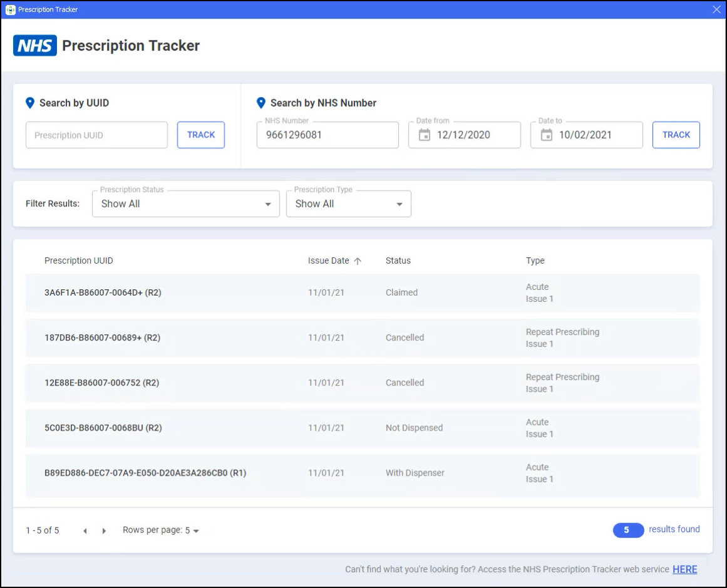The height and width of the screenshot is (588, 727).
Task: Click the Date from calendar icon
Action: [x=424, y=135]
